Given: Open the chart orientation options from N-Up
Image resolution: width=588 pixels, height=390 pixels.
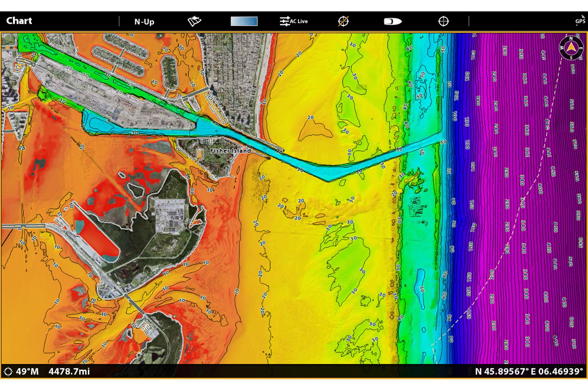Looking at the screenshot, I should 144,21.
